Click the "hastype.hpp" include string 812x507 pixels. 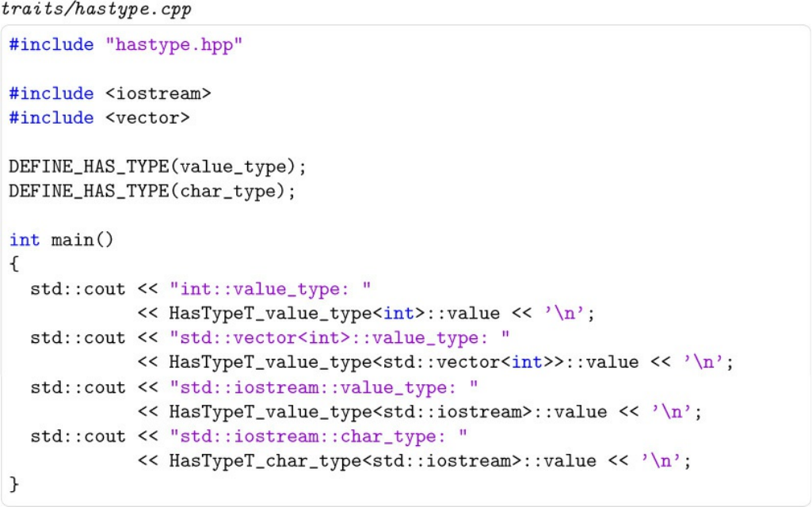(174, 44)
